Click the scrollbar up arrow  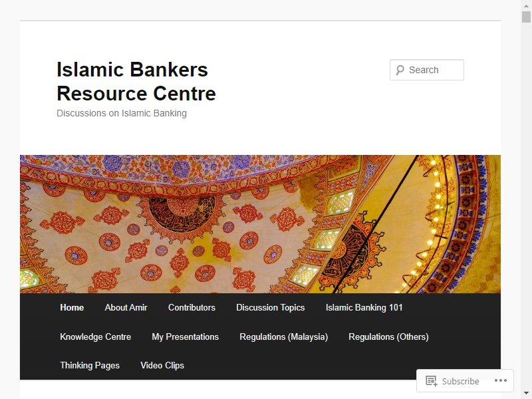pyautogui.click(x=526, y=5)
